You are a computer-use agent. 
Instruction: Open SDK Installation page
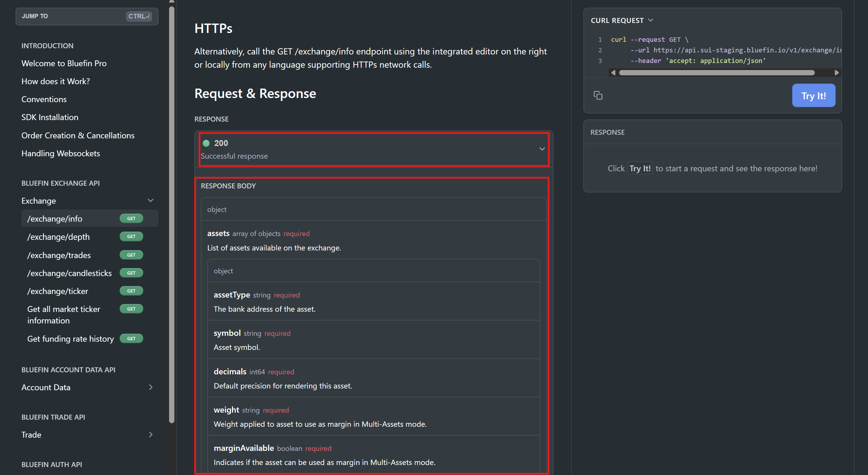[50, 117]
